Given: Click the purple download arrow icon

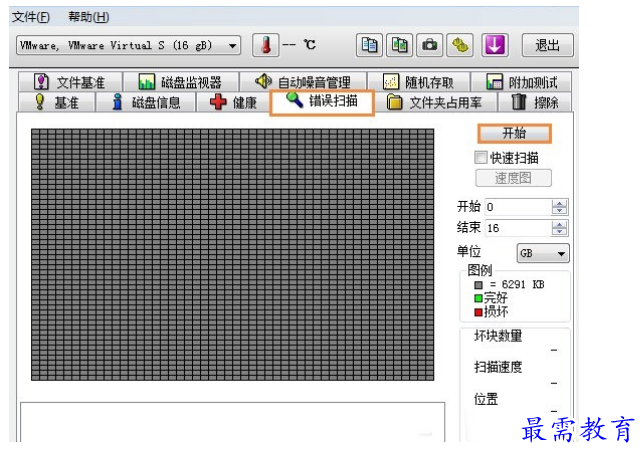Looking at the screenshot, I should coord(495,45).
